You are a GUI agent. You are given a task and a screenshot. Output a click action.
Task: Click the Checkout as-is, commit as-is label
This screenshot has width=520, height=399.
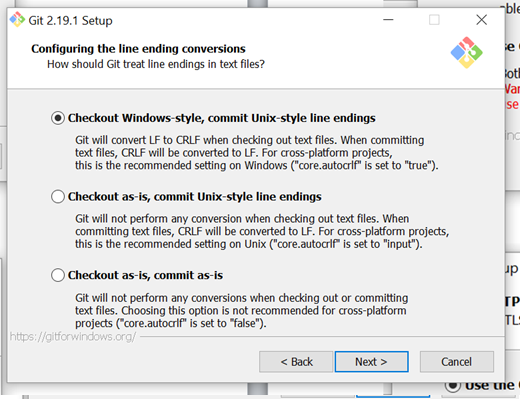[x=145, y=275]
